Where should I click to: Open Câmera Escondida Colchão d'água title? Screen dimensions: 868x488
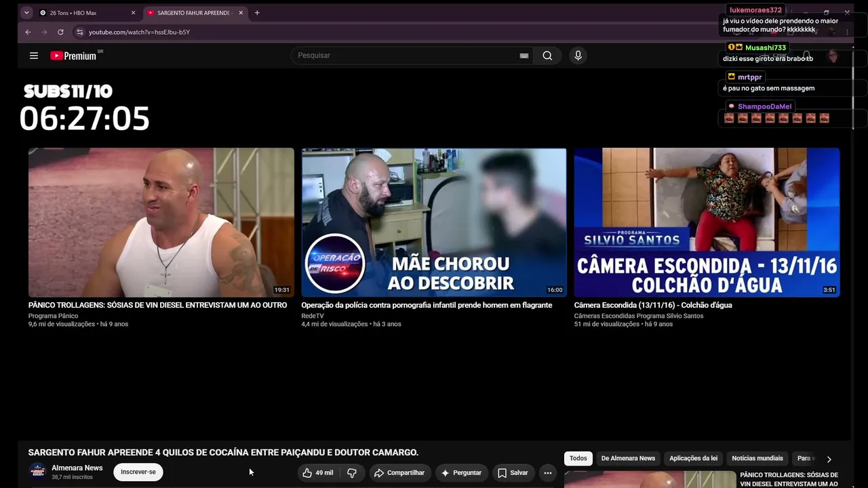click(x=653, y=305)
